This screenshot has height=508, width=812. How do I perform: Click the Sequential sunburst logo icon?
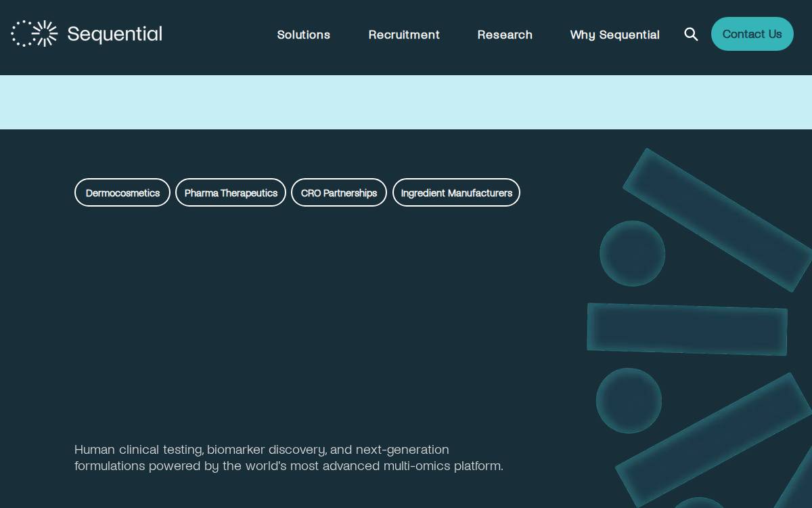click(35, 34)
